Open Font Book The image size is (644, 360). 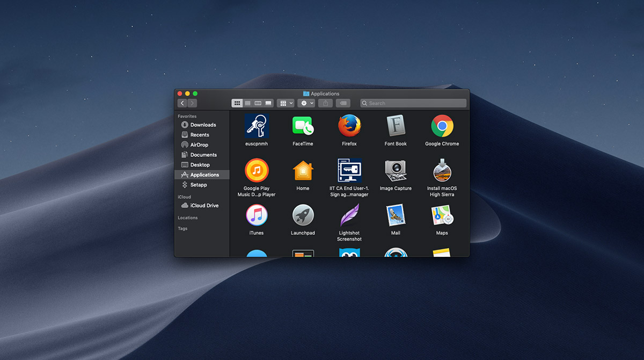[x=396, y=128]
